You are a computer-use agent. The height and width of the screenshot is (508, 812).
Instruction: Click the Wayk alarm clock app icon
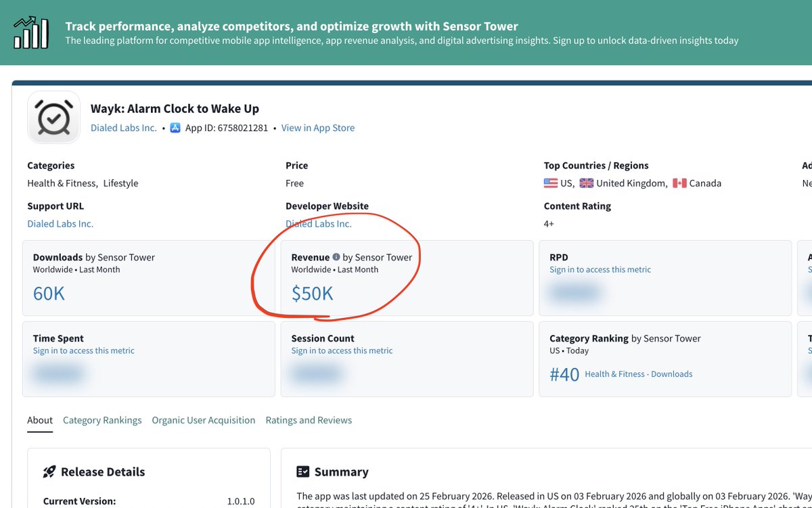[x=53, y=117]
